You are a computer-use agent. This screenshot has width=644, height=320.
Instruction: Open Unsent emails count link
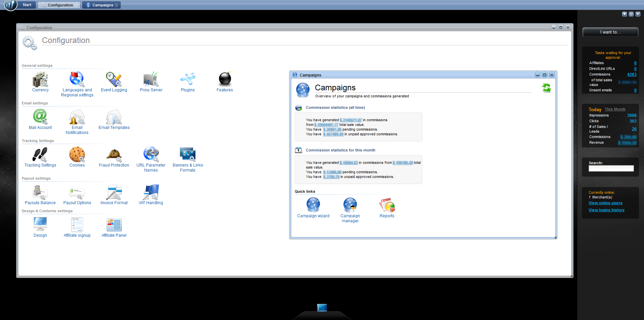click(635, 90)
